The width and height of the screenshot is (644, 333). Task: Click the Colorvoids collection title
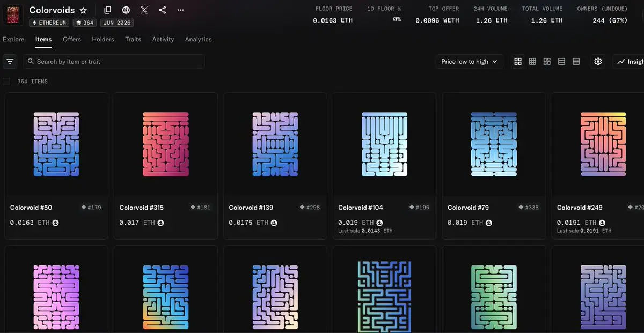(x=52, y=10)
